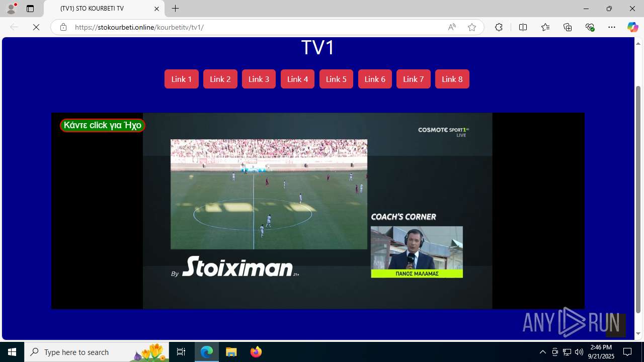Launch Firefox from the taskbar
The height and width of the screenshot is (362, 644).
coord(256,352)
